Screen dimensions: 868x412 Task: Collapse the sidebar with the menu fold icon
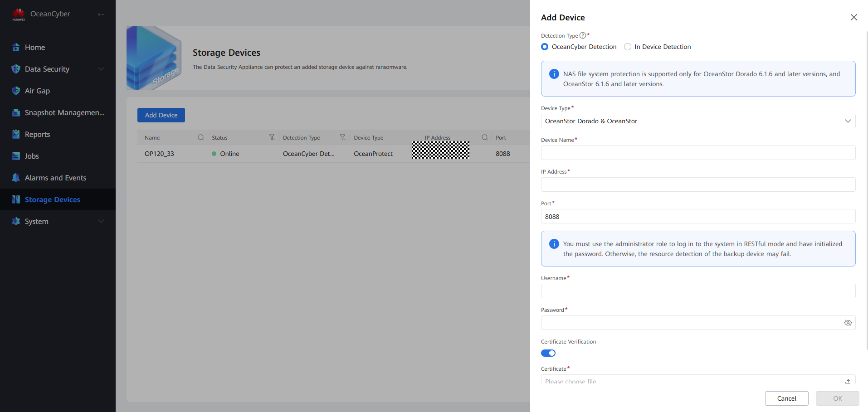101,15
